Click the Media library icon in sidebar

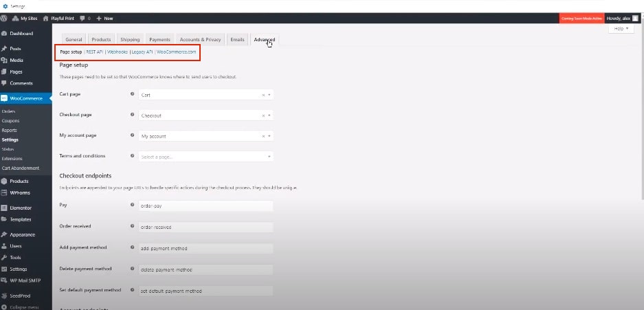click(5, 60)
